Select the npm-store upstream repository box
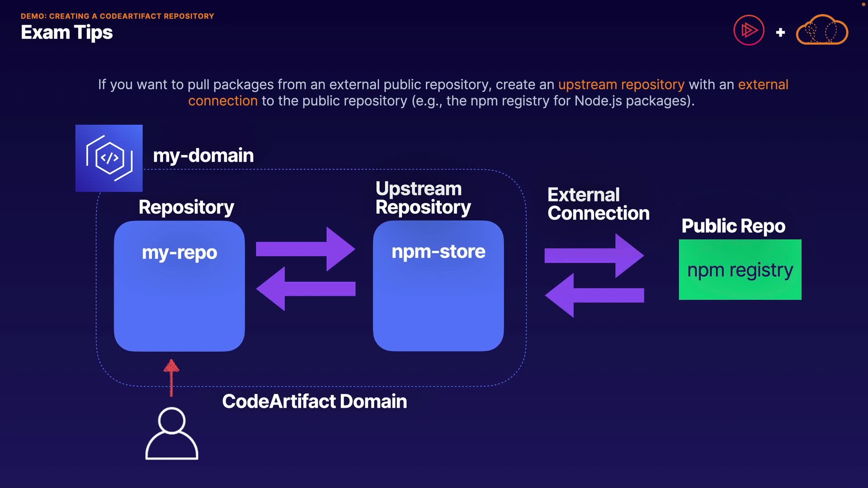868x488 pixels. pyautogui.click(x=438, y=286)
